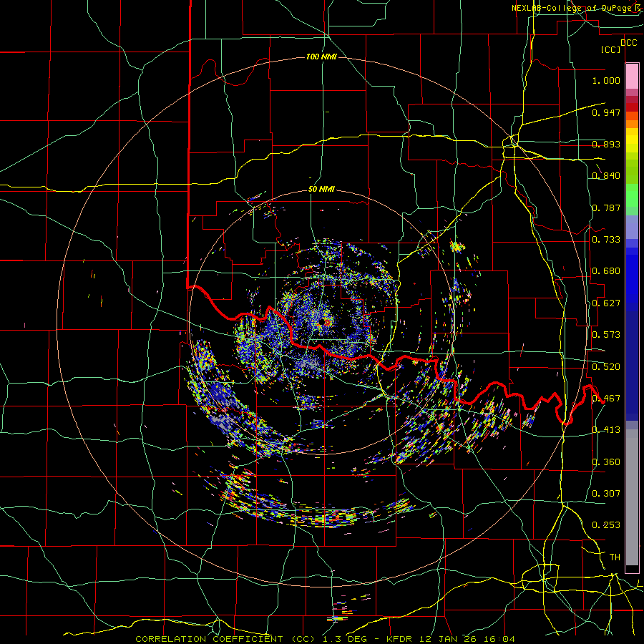Select the 0.947 scale value
Screen dimensions: 644x644
click(x=606, y=112)
